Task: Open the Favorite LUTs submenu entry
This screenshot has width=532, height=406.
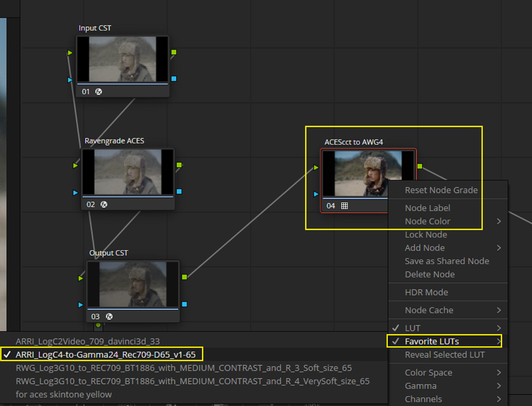Action: click(448, 342)
